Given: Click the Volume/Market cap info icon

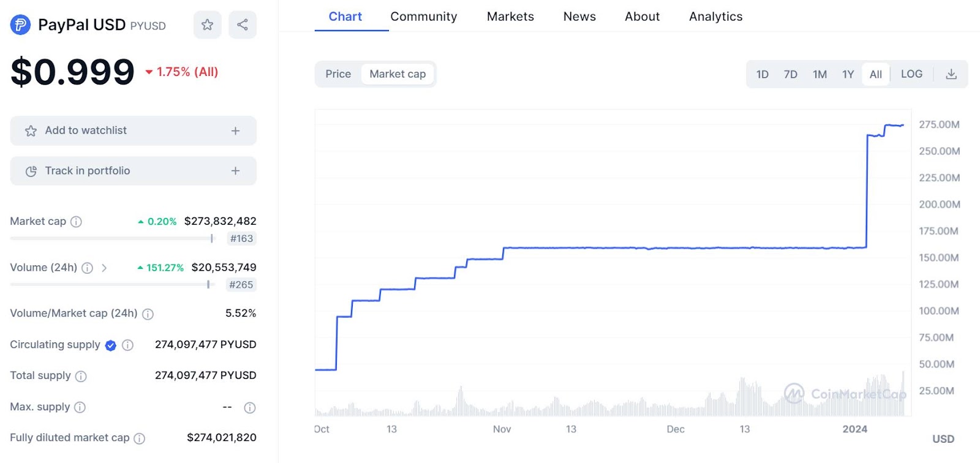Looking at the screenshot, I should pyautogui.click(x=148, y=314).
